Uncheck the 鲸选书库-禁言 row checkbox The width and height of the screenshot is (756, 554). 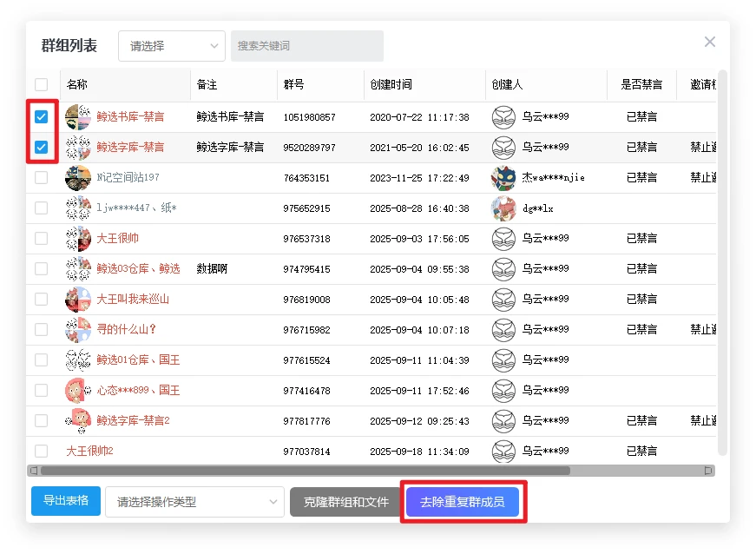click(41, 117)
